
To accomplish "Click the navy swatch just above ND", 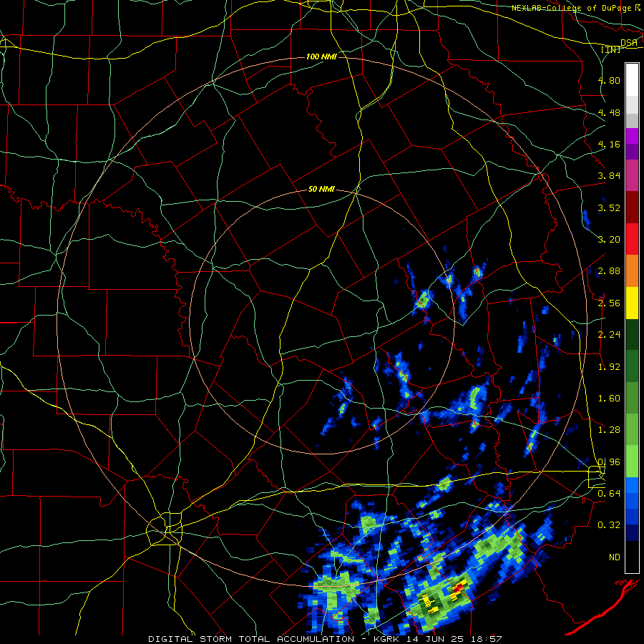I will (632, 532).
